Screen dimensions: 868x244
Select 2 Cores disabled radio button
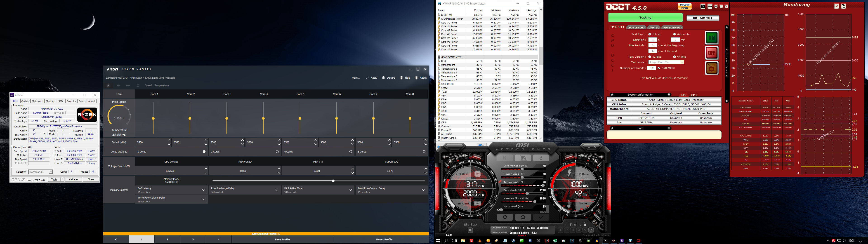point(277,152)
